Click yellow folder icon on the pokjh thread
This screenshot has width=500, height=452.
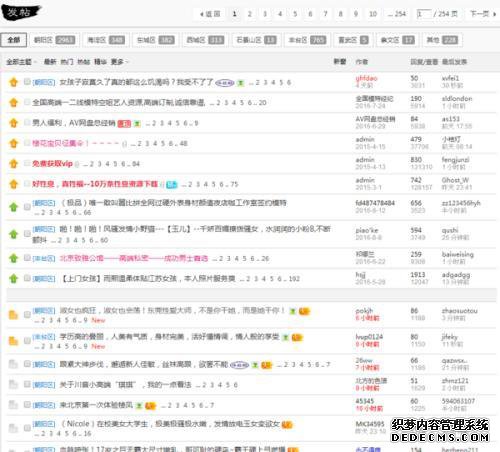pos(13,315)
